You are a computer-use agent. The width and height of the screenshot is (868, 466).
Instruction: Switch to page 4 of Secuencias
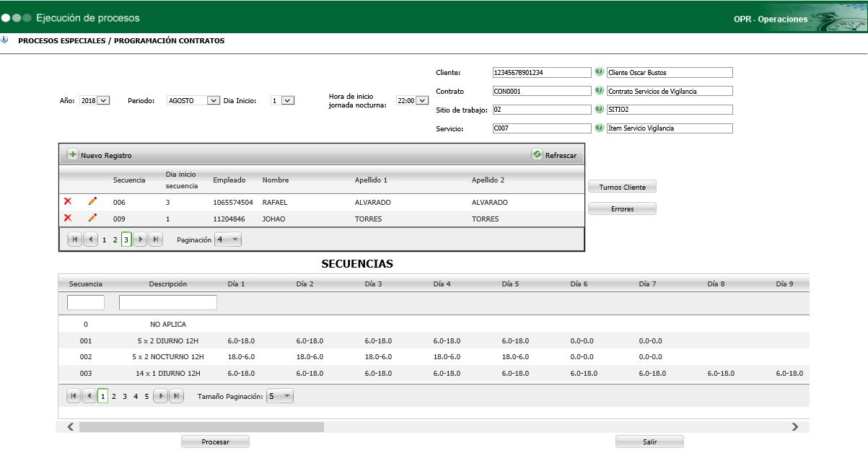(136, 396)
